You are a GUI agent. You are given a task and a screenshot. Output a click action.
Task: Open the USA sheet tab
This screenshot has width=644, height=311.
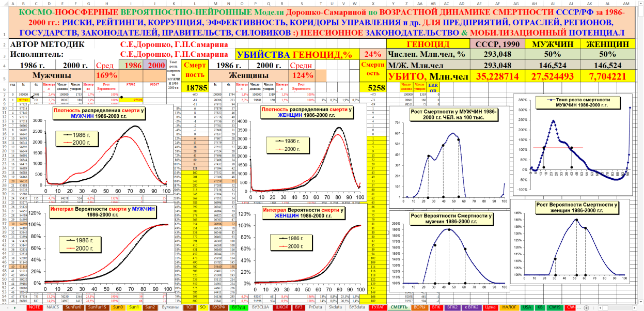click(527, 307)
